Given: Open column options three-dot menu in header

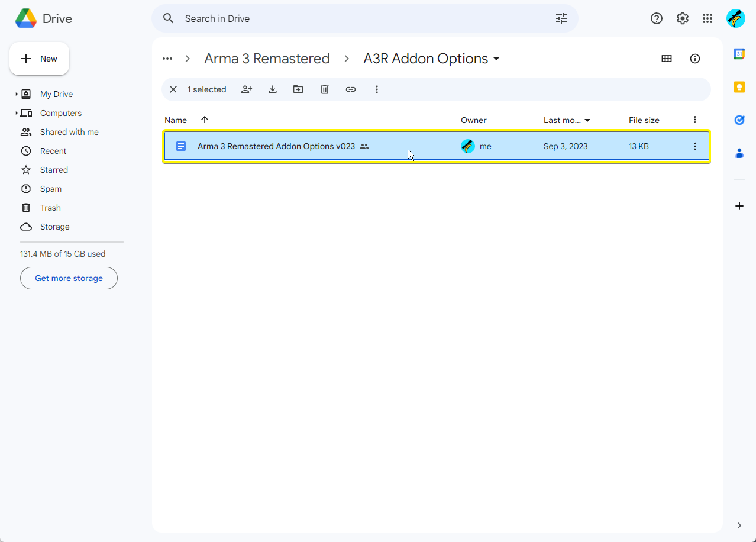Looking at the screenshot, I should click(695, 120).
